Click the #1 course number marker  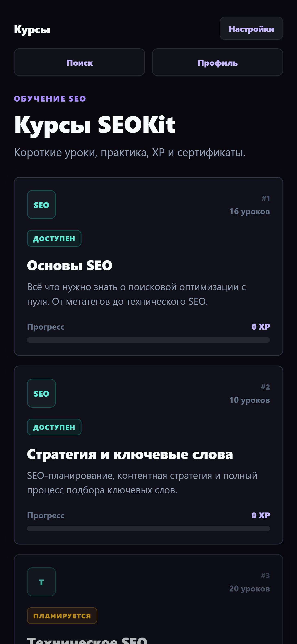(x=265, y=199)
